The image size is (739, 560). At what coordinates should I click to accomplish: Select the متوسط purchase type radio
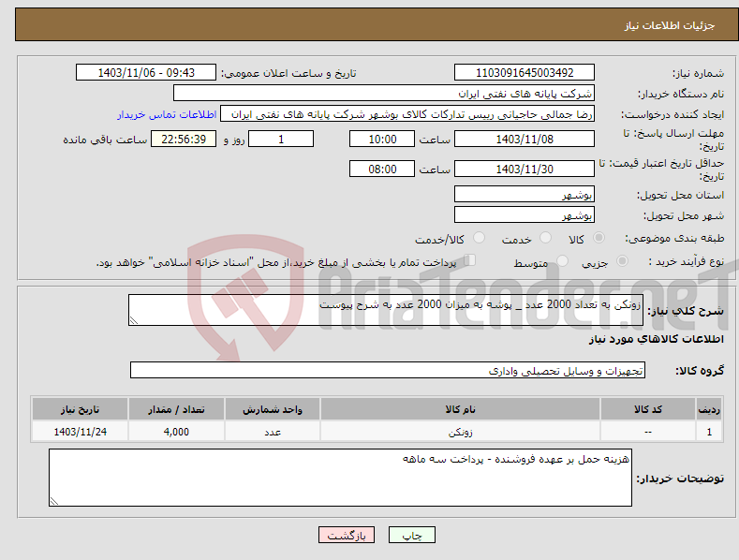point(562,260)
